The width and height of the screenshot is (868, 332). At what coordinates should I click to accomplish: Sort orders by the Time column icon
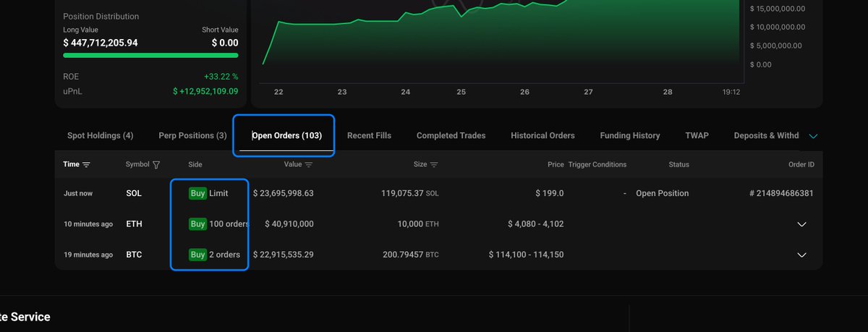pyautogui.click(x=87, y=165)
